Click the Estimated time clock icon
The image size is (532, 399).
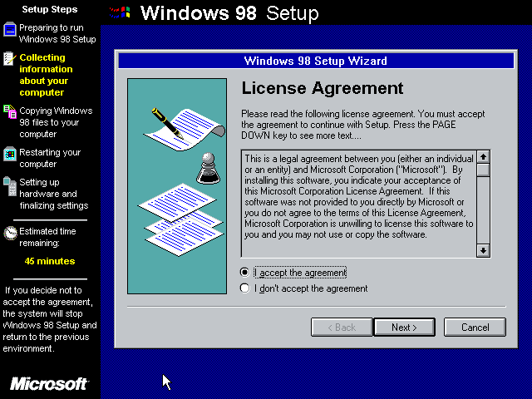pyautogui.click(x=10, y=233)
